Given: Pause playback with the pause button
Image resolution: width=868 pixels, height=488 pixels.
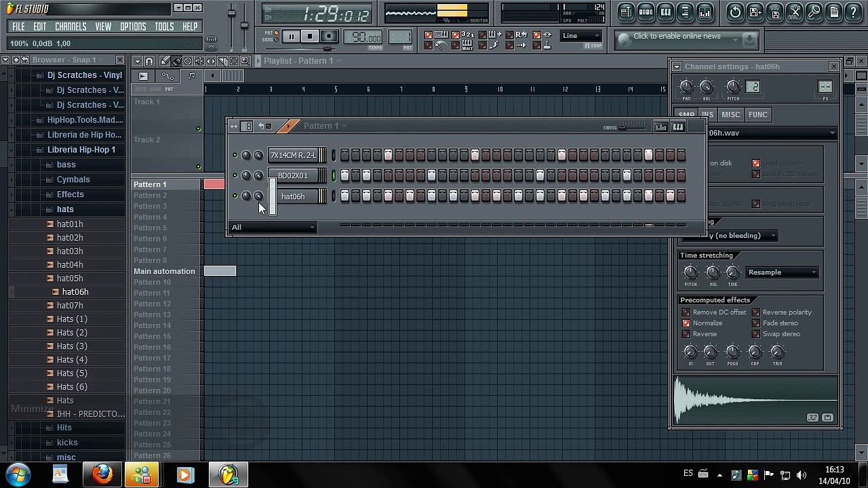Looking at the screenshot, I should [291, 37].
